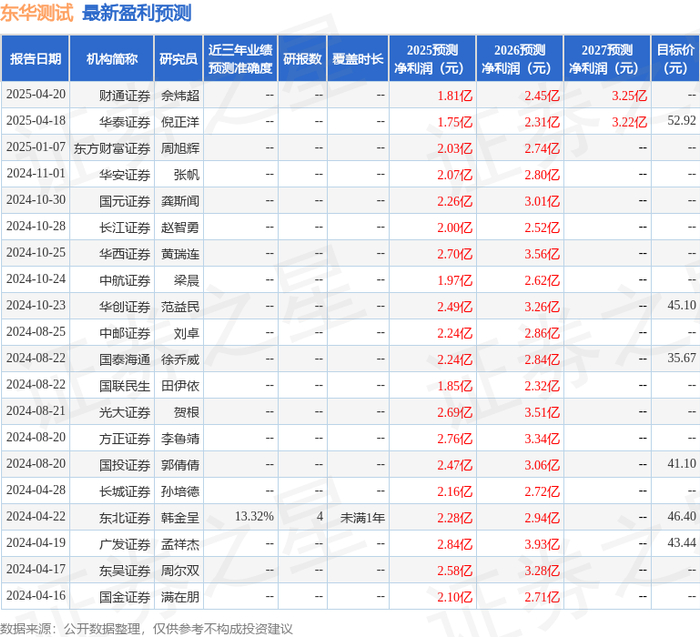Click the 3.34亿 2026 forecast value
This screenshot has width=700, height=637.
pyautogui.click(x=542, y=438)
